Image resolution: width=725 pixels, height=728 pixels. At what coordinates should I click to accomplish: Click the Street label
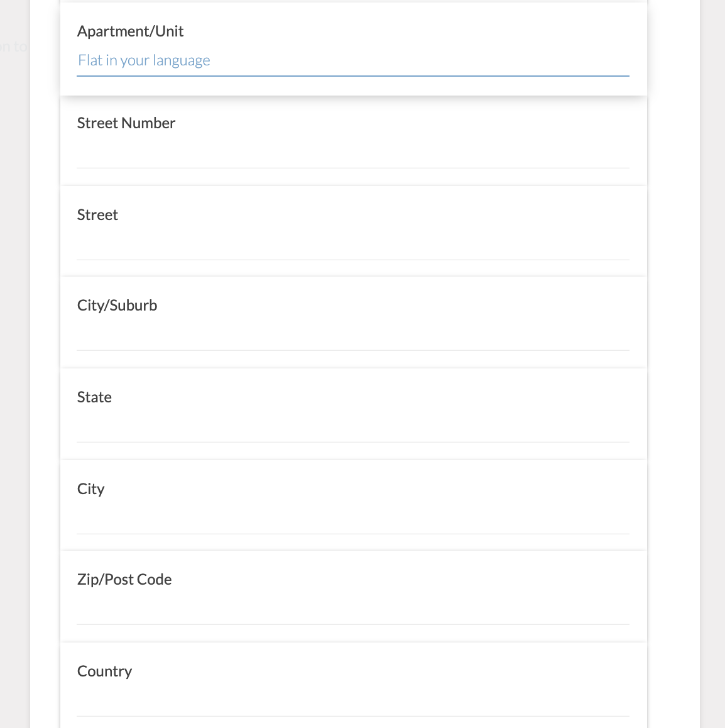point(97,214)
